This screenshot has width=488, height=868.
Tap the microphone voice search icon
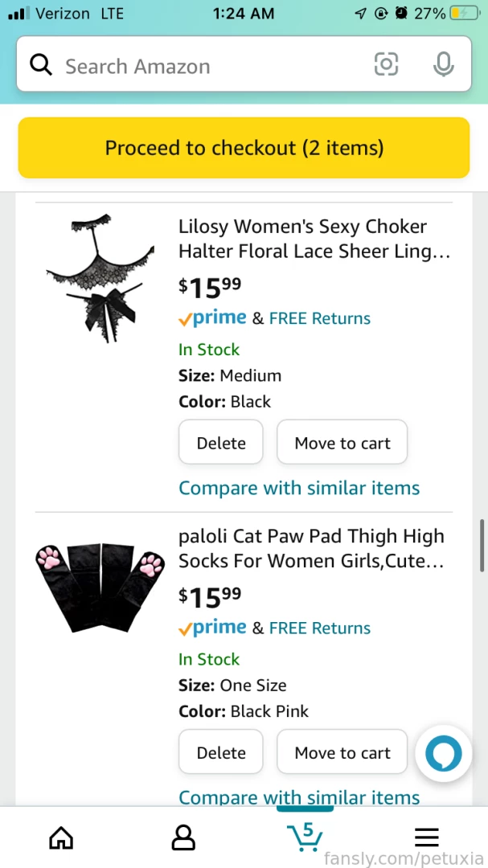point(443,65)
